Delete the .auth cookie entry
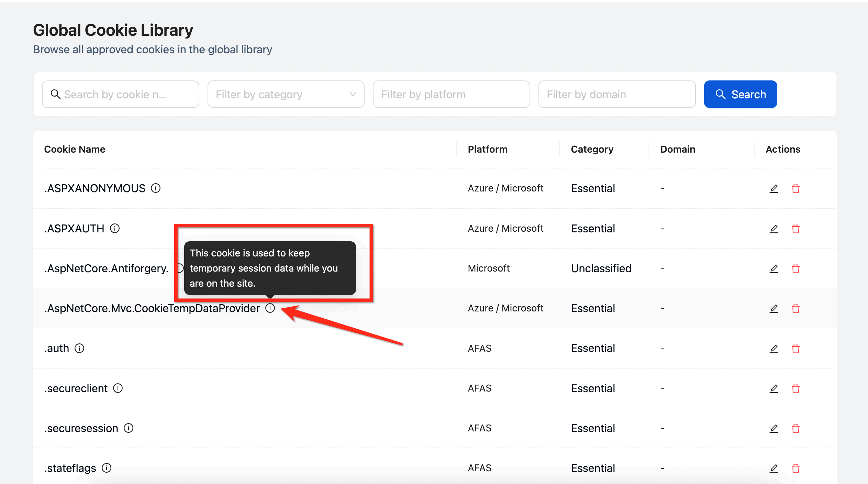 (795, 349)
